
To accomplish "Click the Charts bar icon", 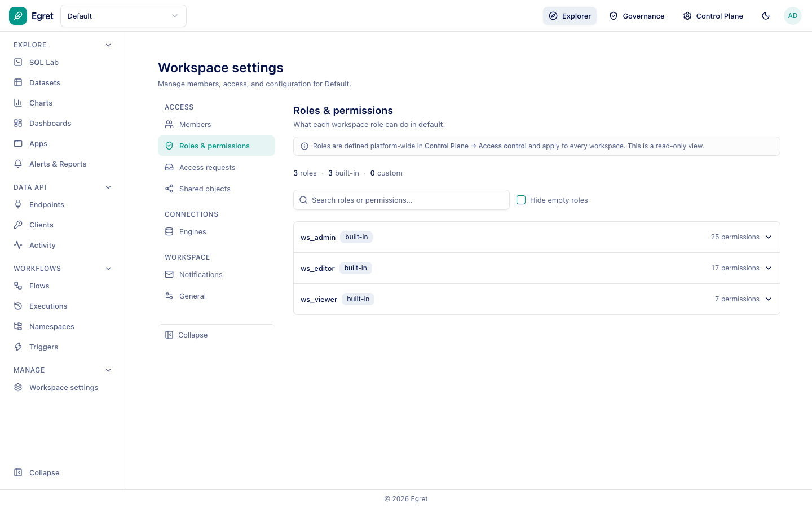I will 18,103.
